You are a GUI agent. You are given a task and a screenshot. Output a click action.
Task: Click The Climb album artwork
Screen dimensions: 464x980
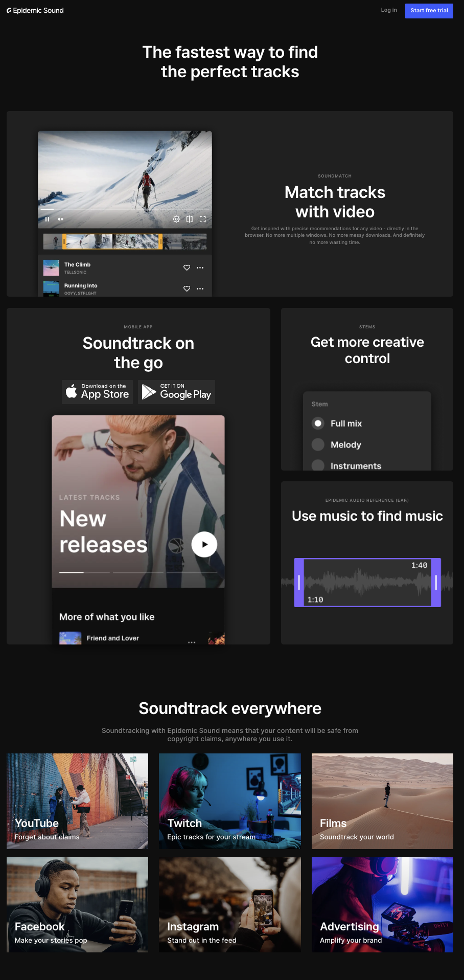click(x=51, y=268)
